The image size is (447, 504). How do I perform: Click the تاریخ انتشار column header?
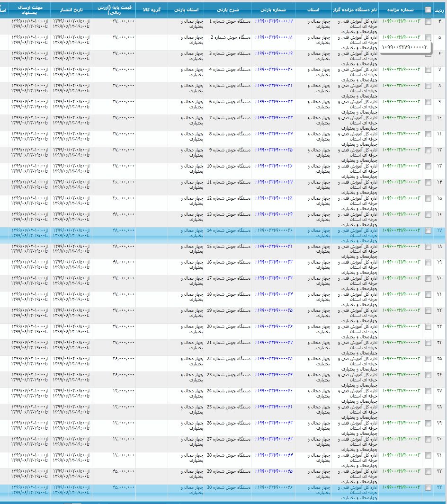click(71, 9)
